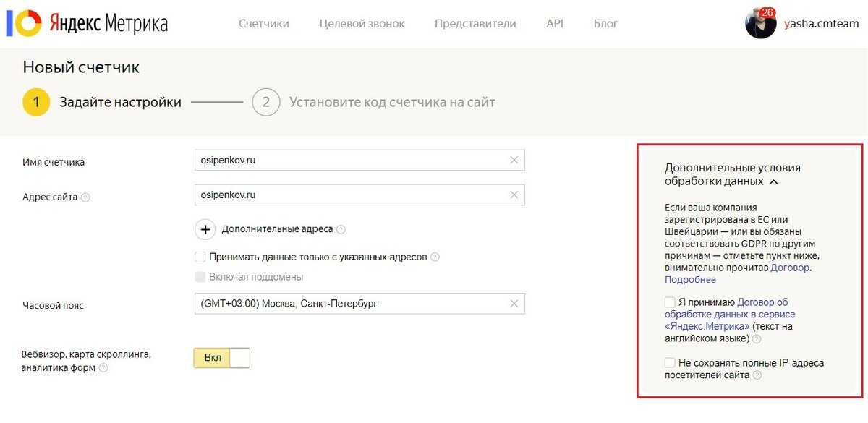Image resolution: width=868 pixels, height=423 pixels.
Task: Follow the Подробнее link
Action: click(x=690, y=280)
